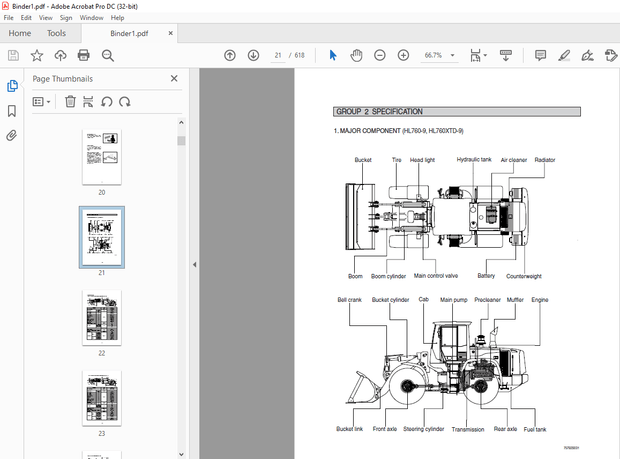Go to the previous page arrow

click(230, 55)
